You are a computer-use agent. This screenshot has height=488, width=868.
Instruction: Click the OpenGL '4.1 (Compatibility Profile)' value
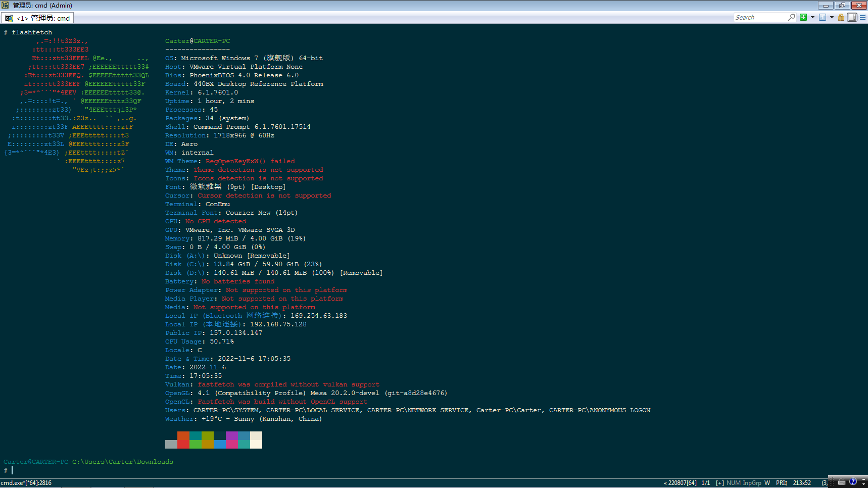(x=252, y=393)
